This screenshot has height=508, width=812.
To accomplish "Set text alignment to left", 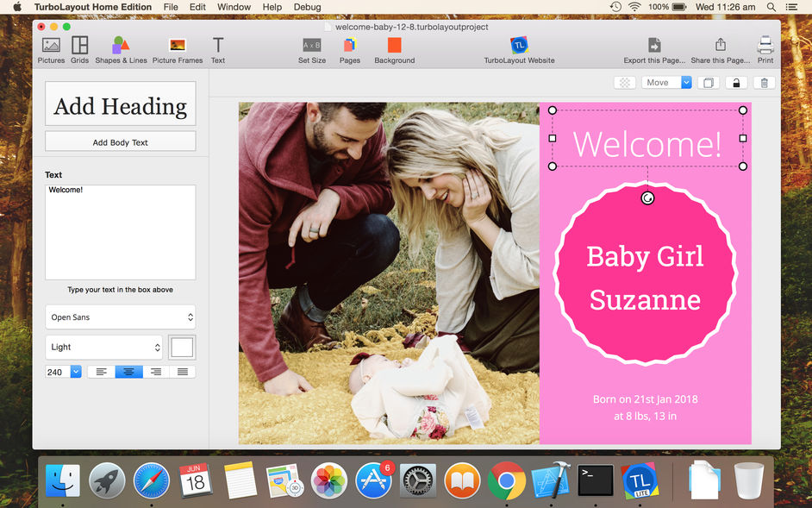I will (102, 372).
